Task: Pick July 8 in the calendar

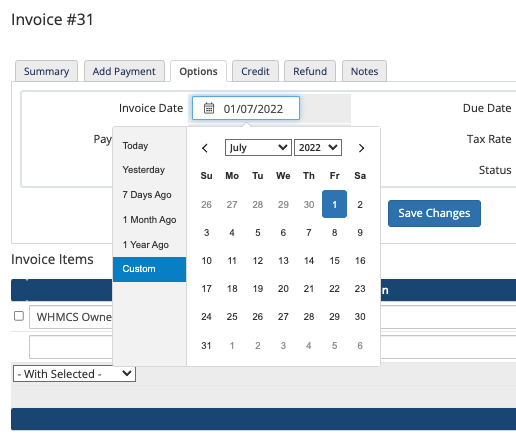Action: coord(334,232)
